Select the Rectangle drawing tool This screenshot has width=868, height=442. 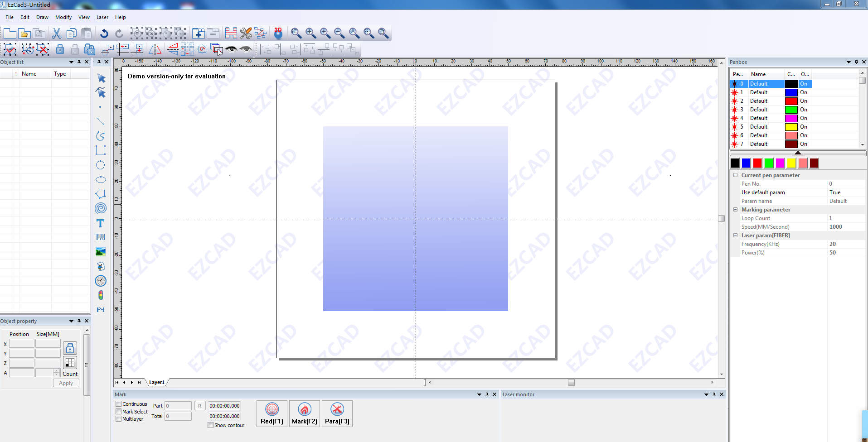(100, 150)
